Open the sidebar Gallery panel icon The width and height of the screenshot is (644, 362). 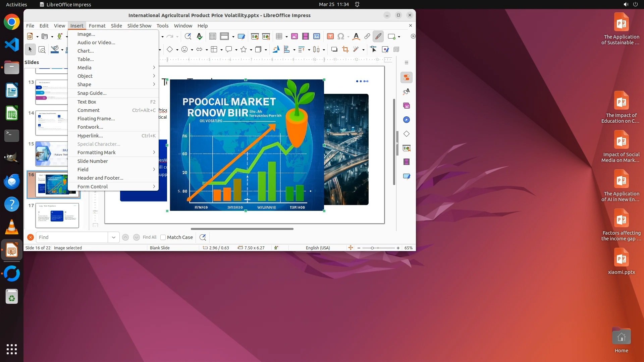pos(407,106)
